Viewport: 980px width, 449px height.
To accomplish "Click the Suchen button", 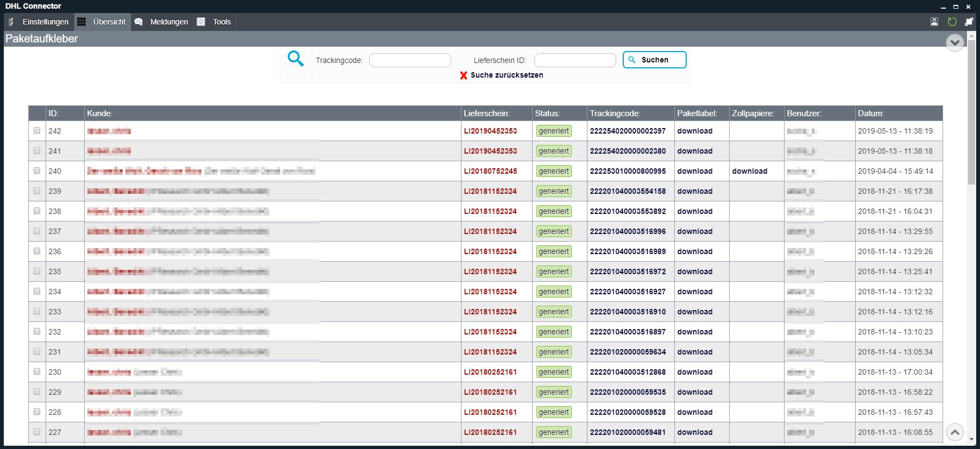I will [655, 60].
